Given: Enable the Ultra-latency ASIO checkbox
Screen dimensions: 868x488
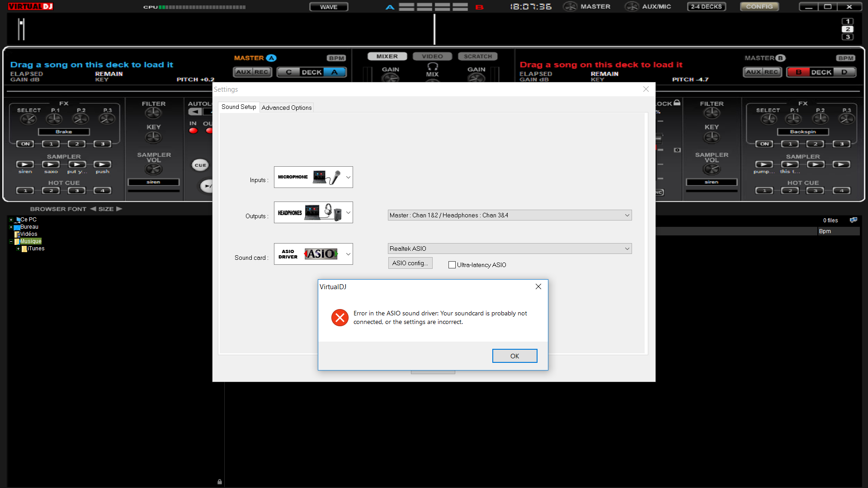Looking at the screenshot, I should (x=452, y=265).
